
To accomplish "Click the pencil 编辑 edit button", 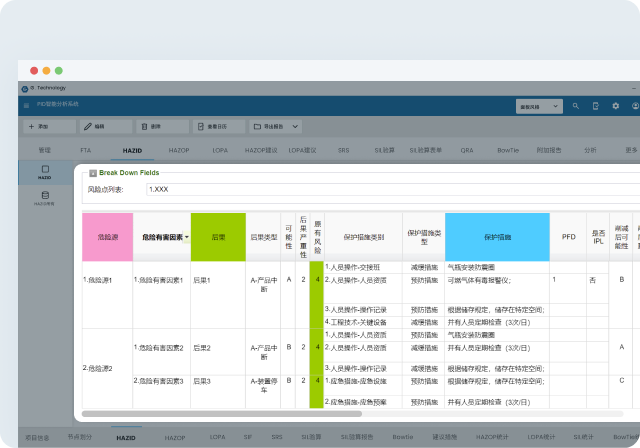I will pyautogui.click(x=102, y=127).
